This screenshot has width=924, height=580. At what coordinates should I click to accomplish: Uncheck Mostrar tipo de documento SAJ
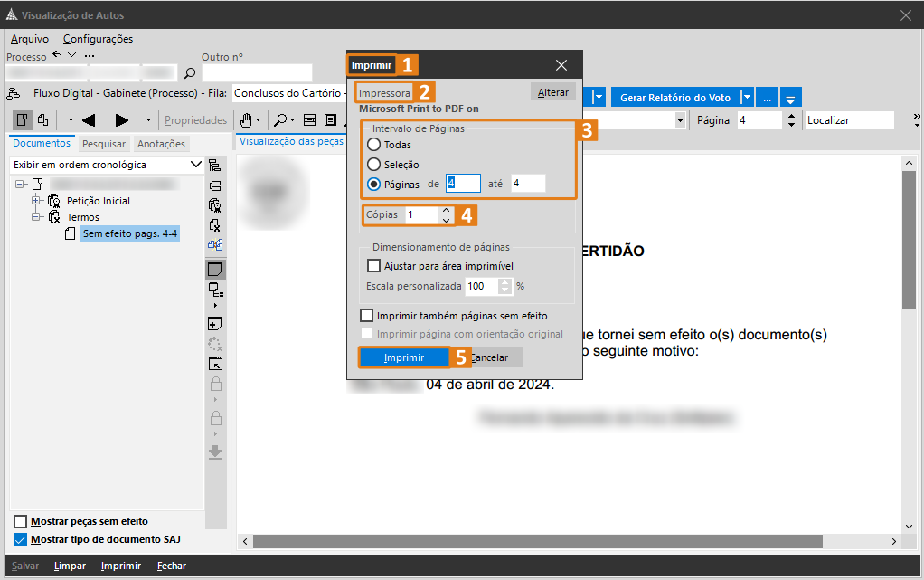coord(20,539)
